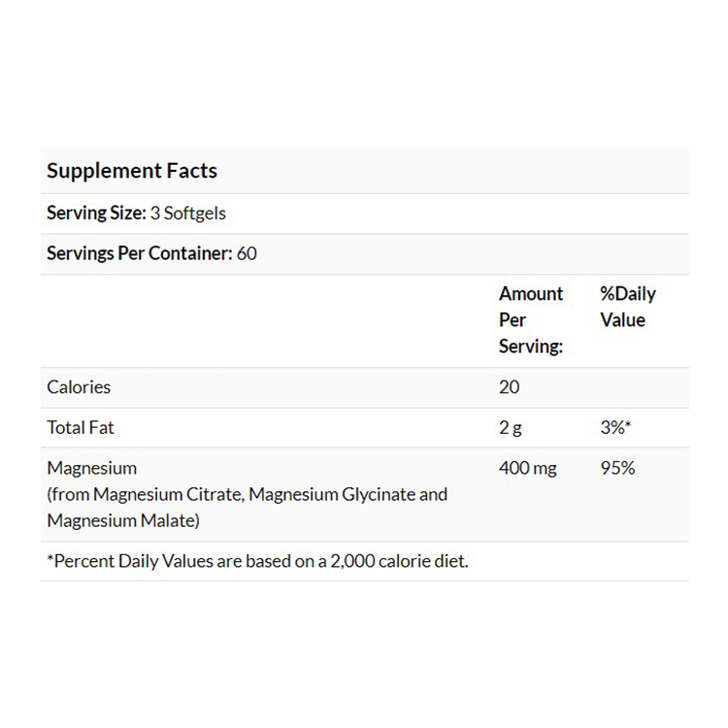The height and width of the screenshot is (728, 728).
Task: Click the Total Fat amount '2 g'
Action: [x=512, y=427]
